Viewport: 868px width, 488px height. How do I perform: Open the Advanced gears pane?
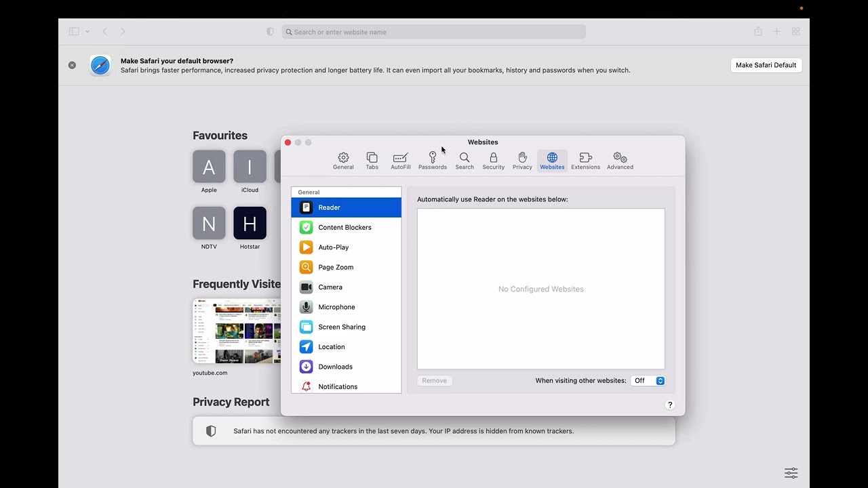click(x=620, y=161)
